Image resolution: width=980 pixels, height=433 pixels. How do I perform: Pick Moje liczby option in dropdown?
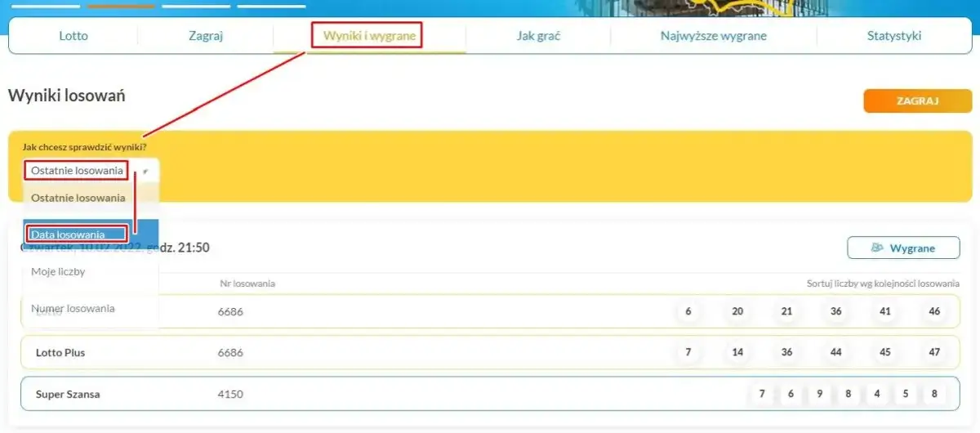coord(58,271)
